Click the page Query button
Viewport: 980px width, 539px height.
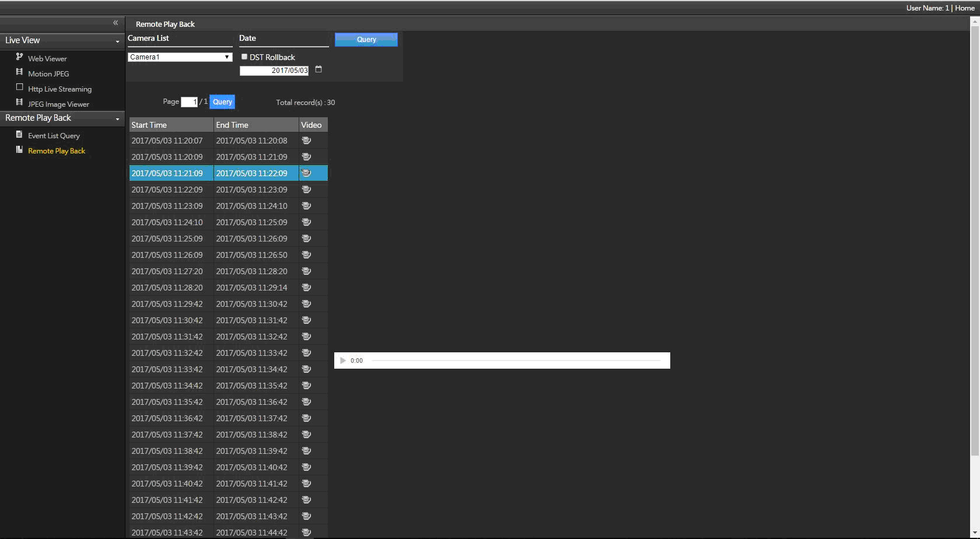click(x=222, y=101)
